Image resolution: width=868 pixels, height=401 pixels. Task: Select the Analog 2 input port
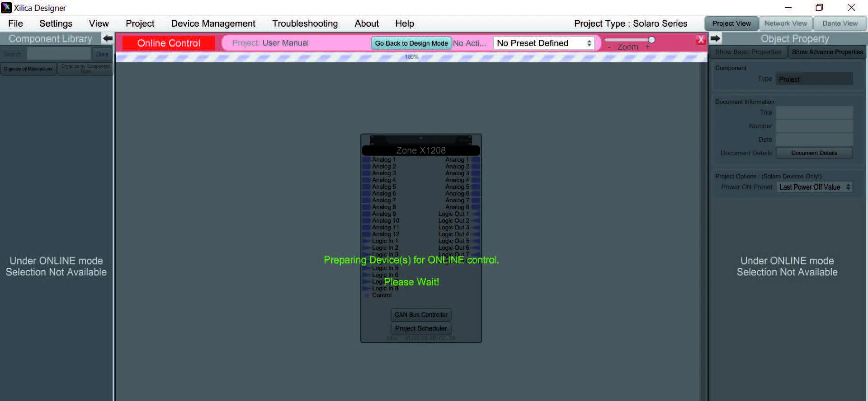(x=366, y=166)
